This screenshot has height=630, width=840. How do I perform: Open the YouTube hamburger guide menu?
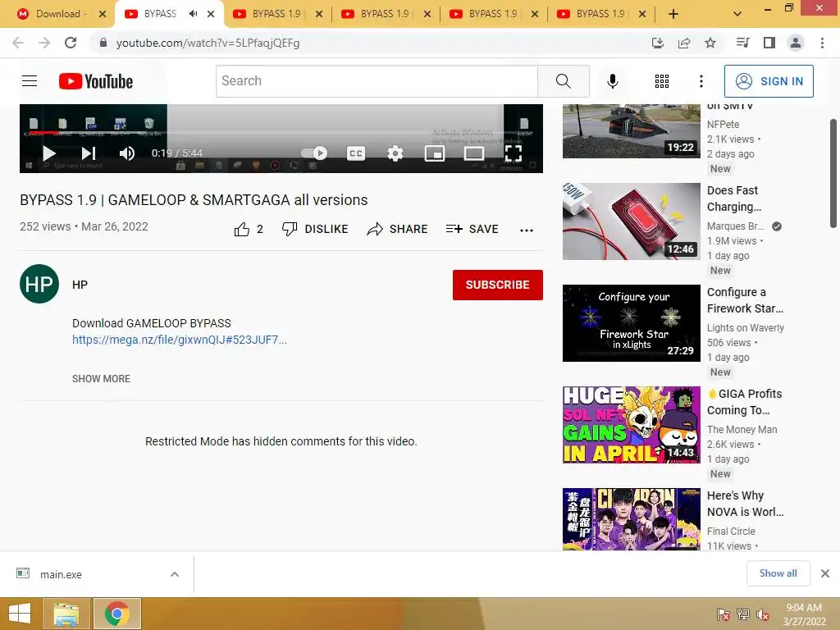(x=30, y=81)
